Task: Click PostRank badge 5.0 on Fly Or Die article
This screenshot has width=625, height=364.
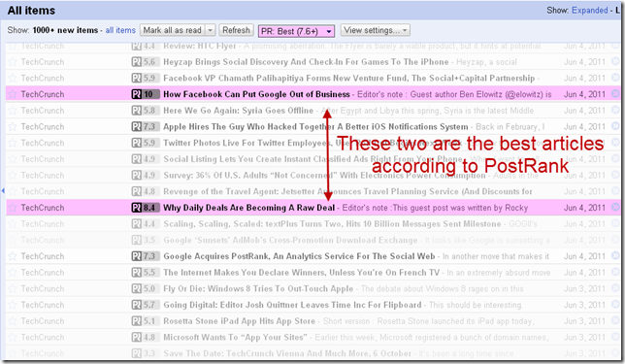Action: 146,288
